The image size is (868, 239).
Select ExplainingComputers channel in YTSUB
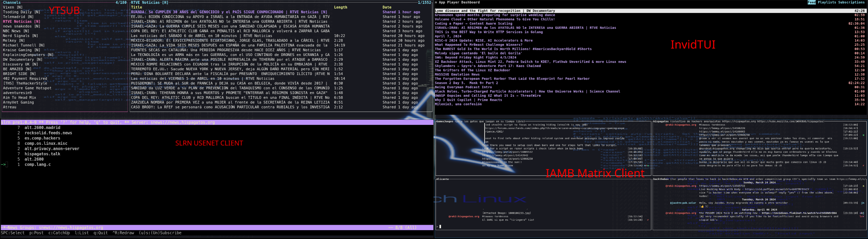(28, 54)
